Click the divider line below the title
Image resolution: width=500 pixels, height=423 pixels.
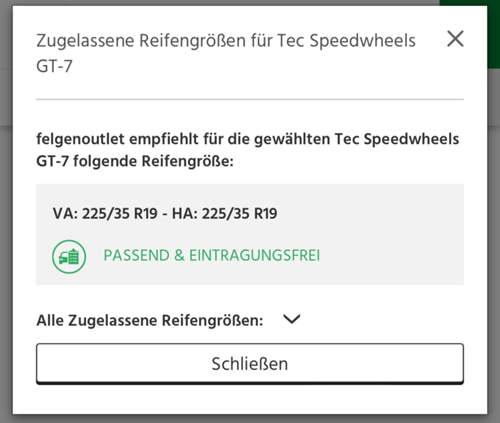coord(250,99)
